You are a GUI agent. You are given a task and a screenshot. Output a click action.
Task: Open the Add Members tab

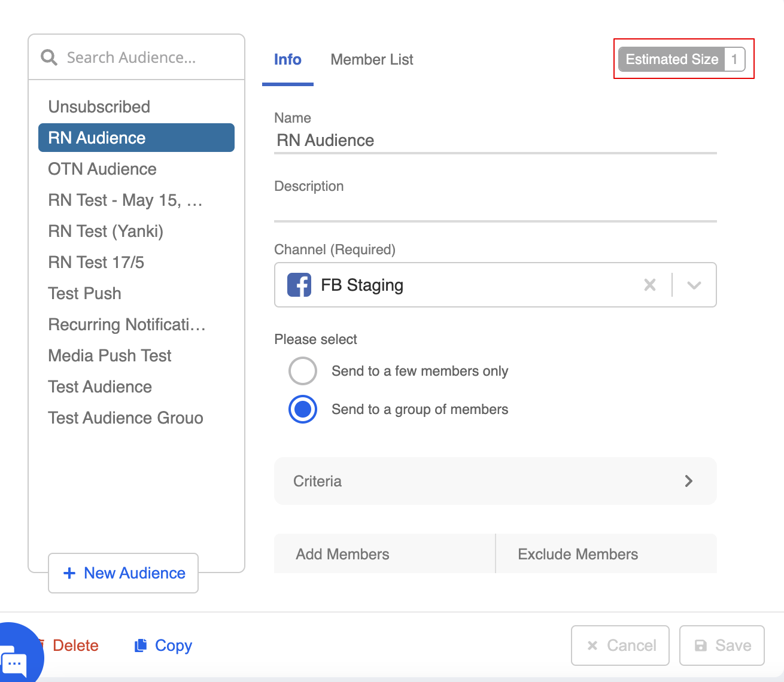click(385, 554)
